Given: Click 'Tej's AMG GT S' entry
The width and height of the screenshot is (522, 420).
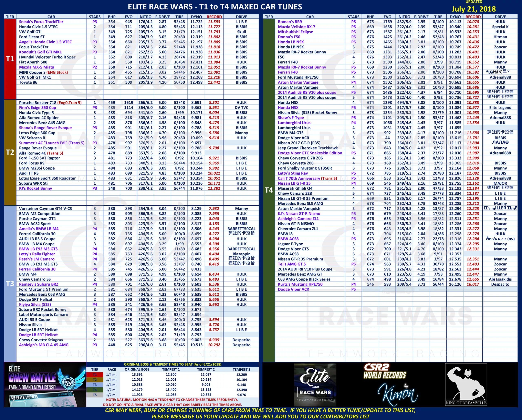Looking at the screenshot, I should tap(292, 264).
